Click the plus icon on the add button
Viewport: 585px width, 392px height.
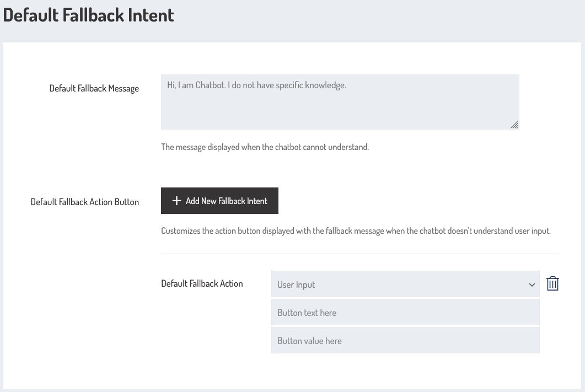176,201
